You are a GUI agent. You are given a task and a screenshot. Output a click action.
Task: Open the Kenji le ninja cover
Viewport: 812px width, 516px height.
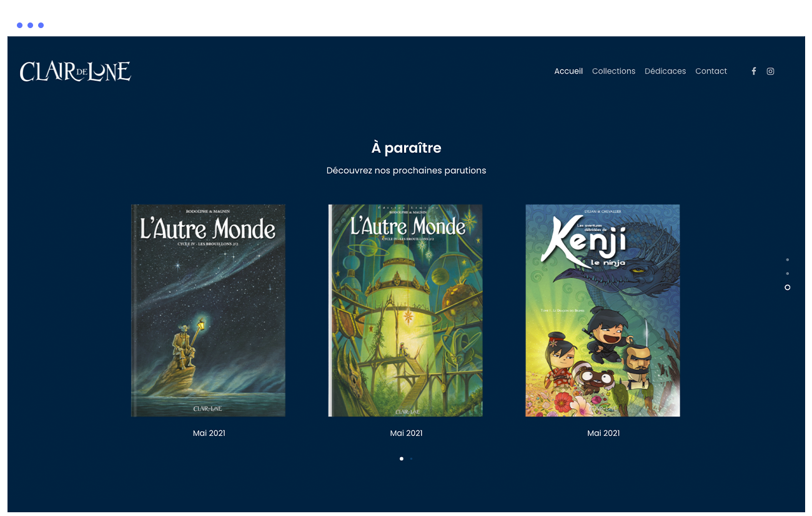[603, 310]
